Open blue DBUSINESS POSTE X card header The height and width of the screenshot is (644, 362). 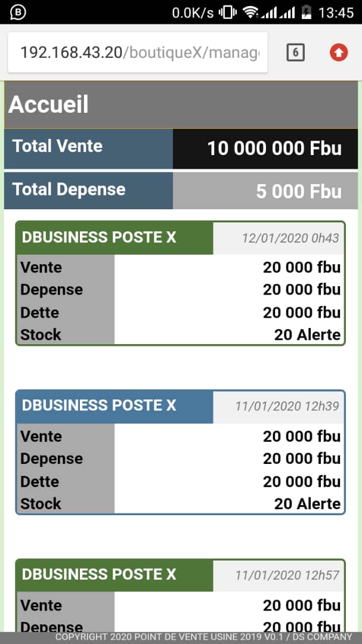coord(115,406)
